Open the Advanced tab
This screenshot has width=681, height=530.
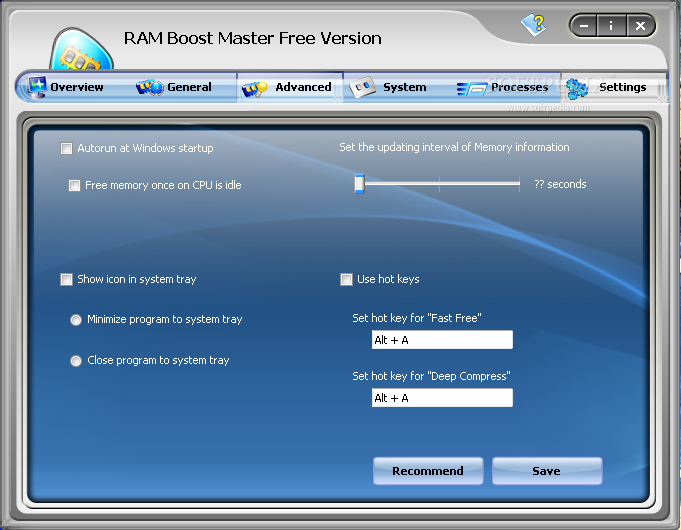click(x=290, y=87)
